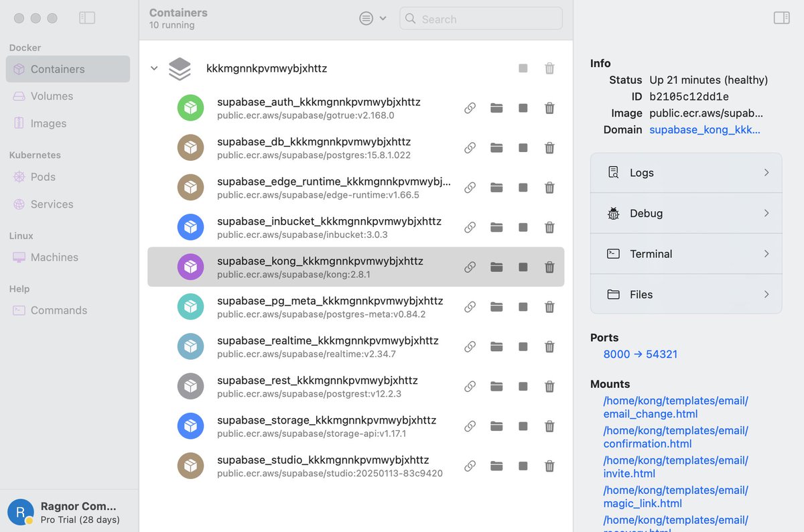
Task: Delete the supabase_edge_runtime container
Action: pyautogui.click(x=549, y=188)
